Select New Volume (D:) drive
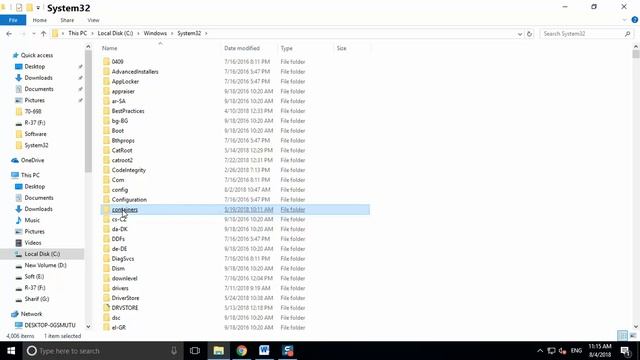This screenshot has height=360, width=640. point(45,265)
